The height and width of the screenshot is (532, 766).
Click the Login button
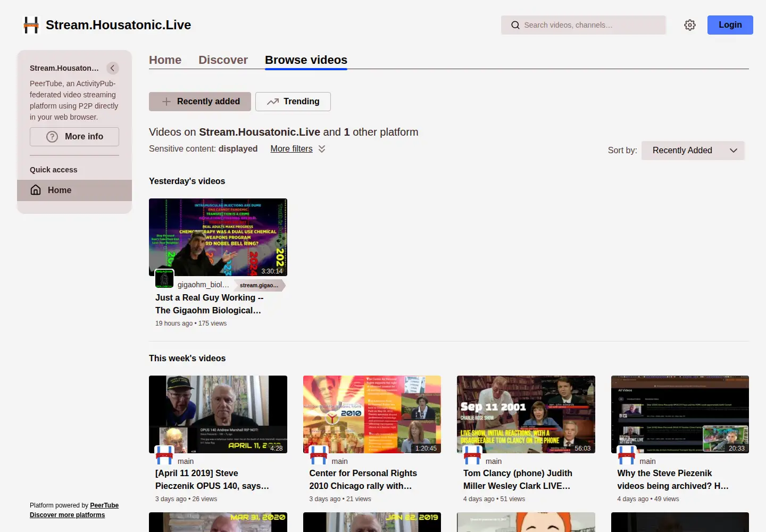pos(730,25)
